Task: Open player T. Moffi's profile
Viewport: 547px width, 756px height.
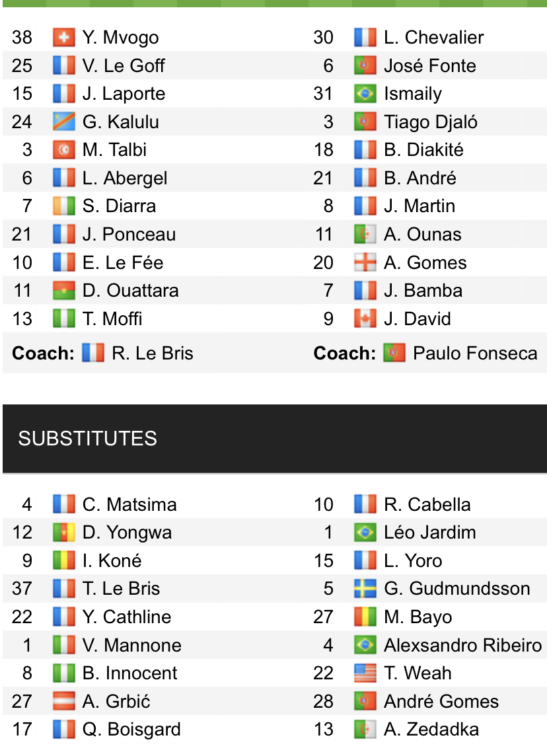Action: [112, 319]
